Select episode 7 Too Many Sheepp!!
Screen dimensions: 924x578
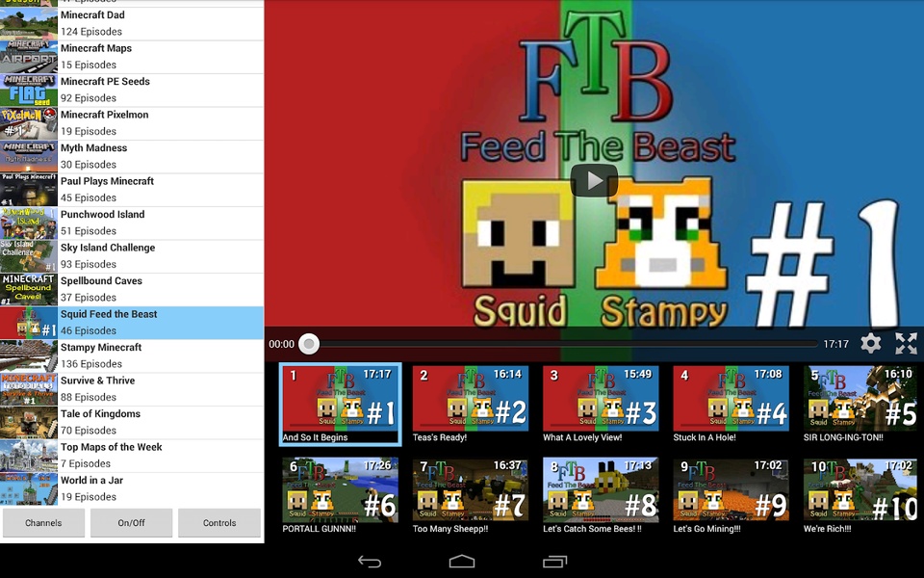pyautogui.click(x=471, y=496)
